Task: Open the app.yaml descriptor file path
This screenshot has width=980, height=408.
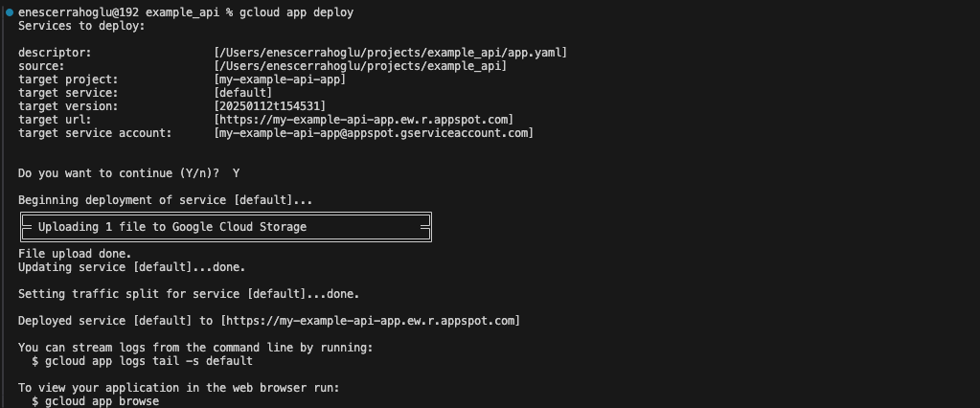Action: coord(391,53)
